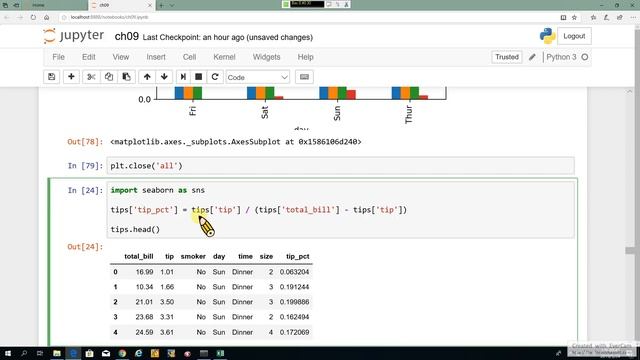Screen dimensions: 640x360
Task: Open the File menu
Action: click(x=58, y=57)
